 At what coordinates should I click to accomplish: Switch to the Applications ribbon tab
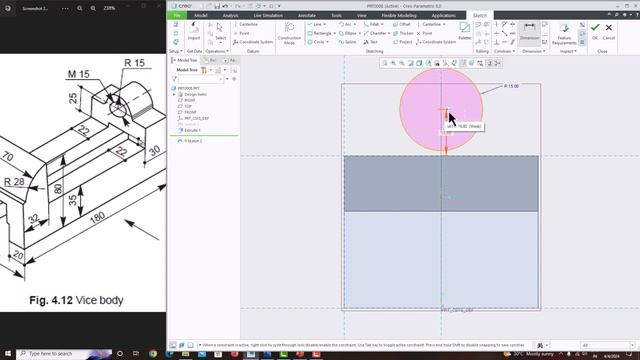[443, 16]
